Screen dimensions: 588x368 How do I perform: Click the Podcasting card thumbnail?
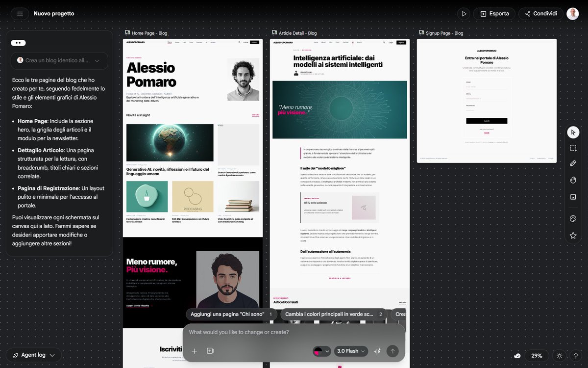pyautogui.click(x=193, y=197)
